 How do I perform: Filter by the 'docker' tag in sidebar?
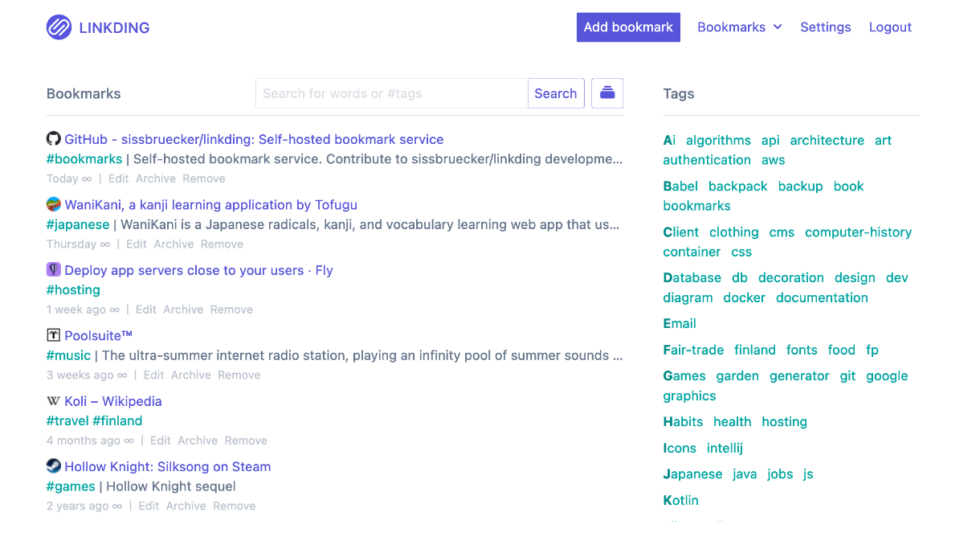[x=745, y=297]
